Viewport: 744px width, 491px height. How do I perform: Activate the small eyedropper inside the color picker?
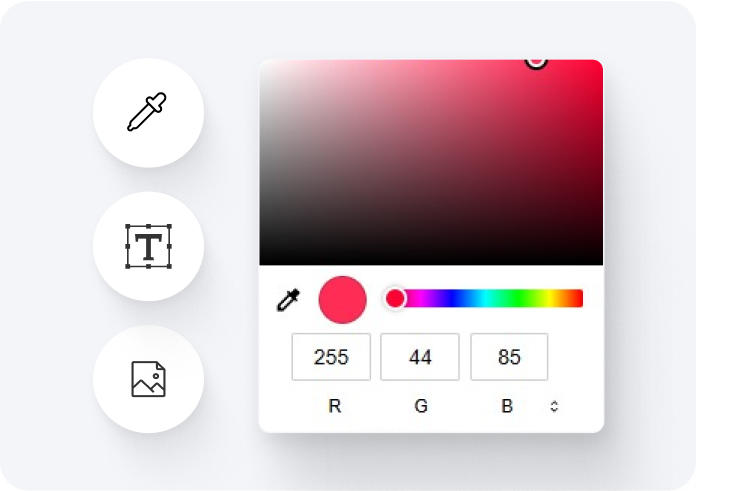[x=288, y=299]
